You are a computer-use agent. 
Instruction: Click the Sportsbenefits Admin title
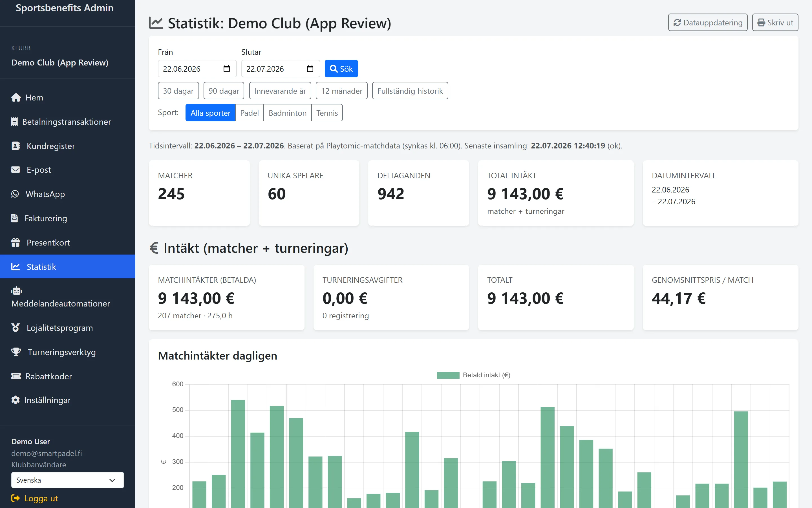coord(64,8)
